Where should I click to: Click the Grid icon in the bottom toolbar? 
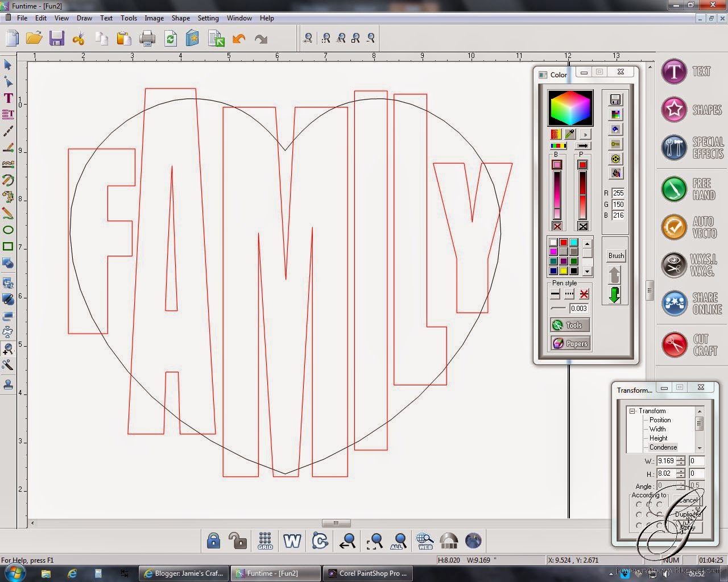tap(264, 541)
